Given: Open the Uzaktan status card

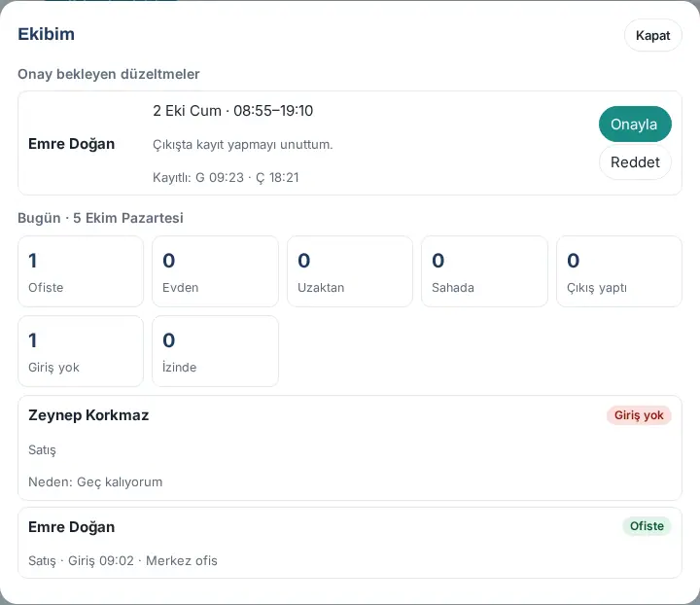Looking at the screenshot, I should [x=350, y=271].
